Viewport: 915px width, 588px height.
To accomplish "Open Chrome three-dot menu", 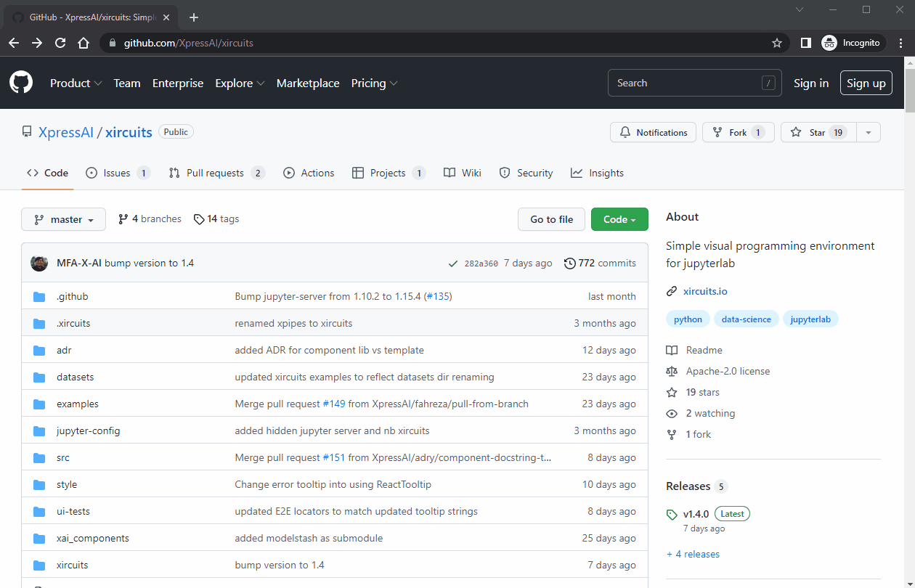I will (901, 43).
